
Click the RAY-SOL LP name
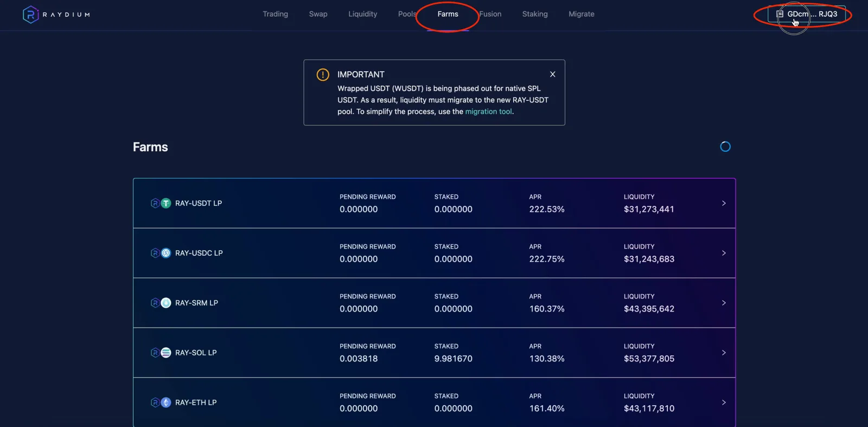196,353
